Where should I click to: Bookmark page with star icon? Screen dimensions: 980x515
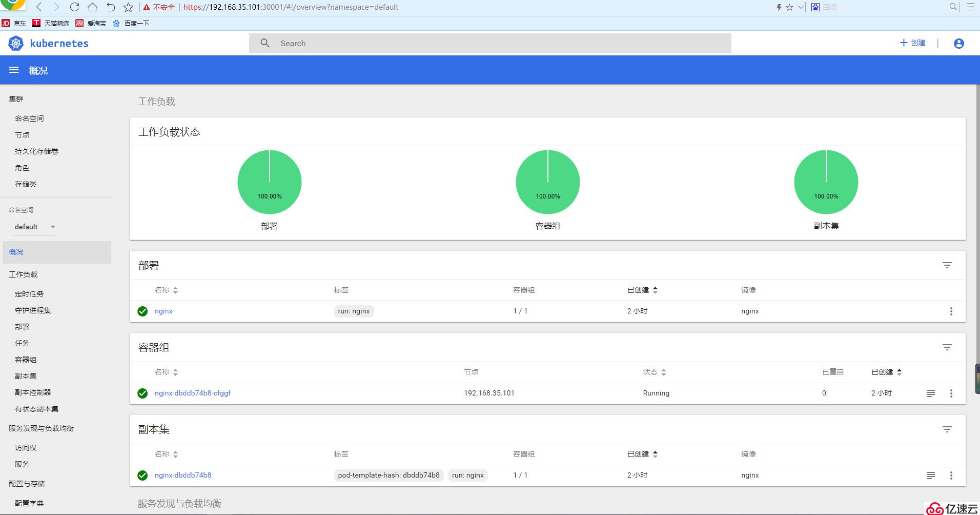tap(128, 7)
